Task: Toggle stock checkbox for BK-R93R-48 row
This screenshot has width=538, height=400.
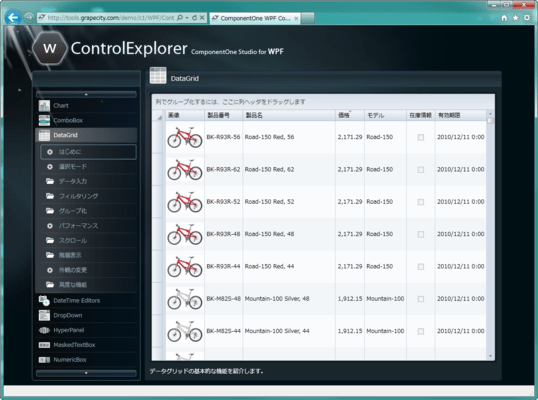Action: coord(421,234)
